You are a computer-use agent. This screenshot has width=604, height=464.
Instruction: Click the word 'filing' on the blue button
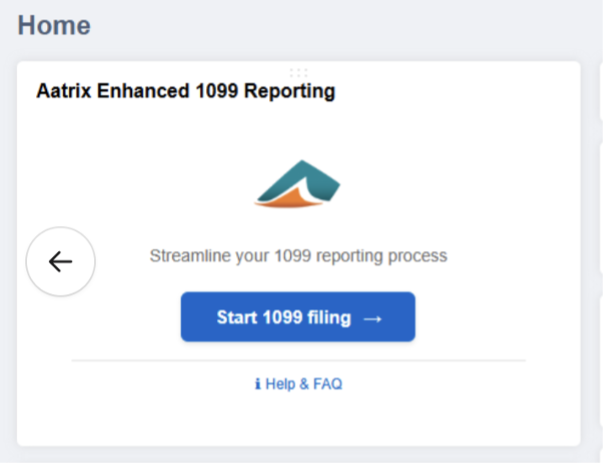328,318
